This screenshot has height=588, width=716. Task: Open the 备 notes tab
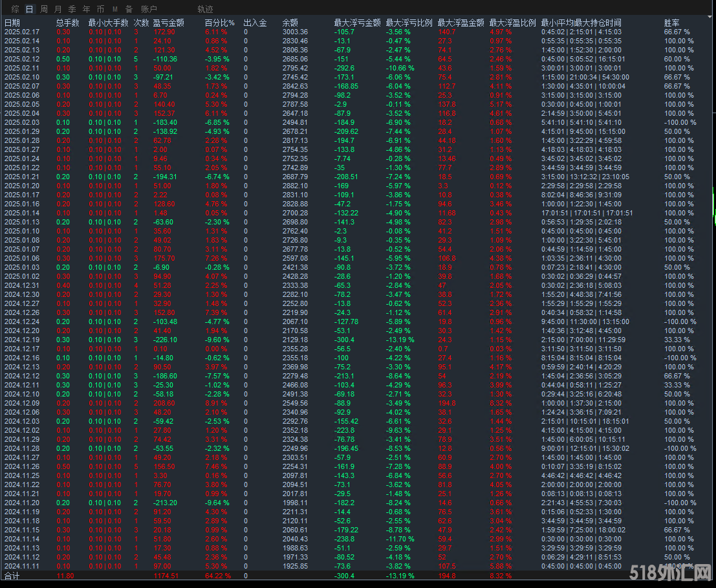(129, 9)
